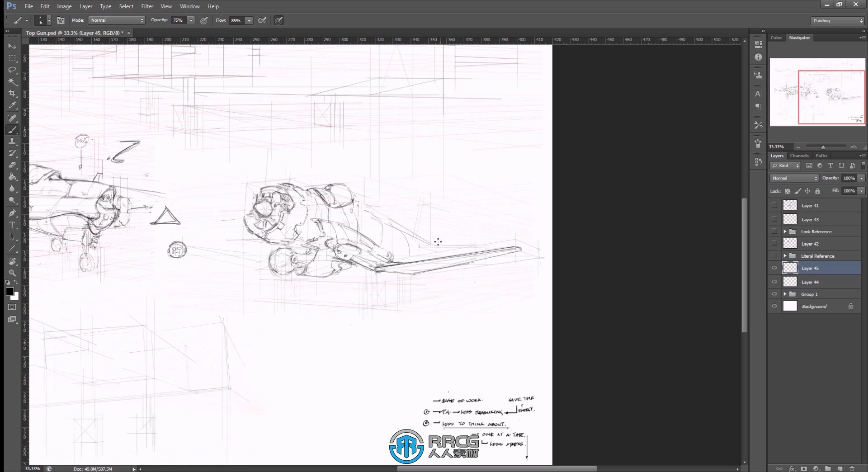Open the Info panel icon
The image size is (868, 472).
coord(758,57)
